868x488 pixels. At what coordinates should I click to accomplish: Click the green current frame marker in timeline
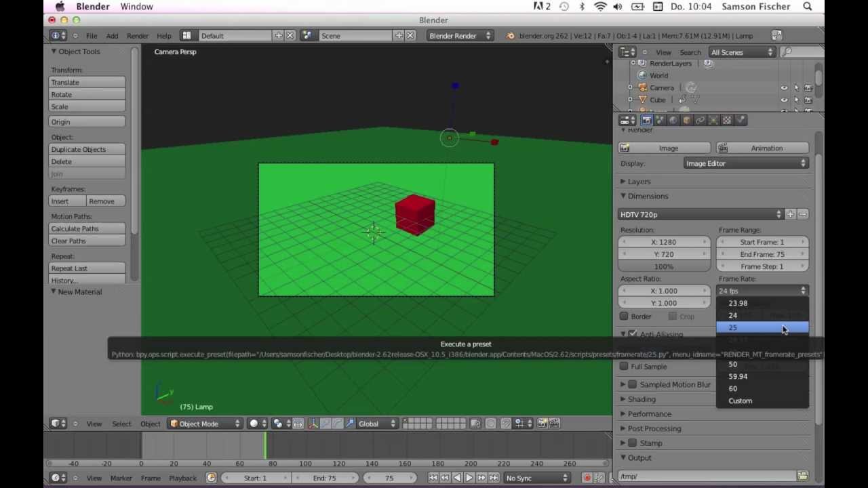coord(265,446)
